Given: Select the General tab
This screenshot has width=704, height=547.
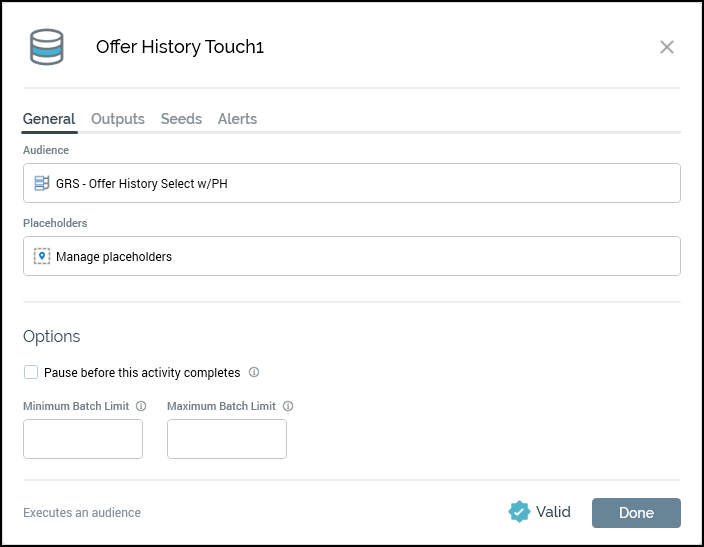Looking at the screenshot, I should click(x=49, y=119).
